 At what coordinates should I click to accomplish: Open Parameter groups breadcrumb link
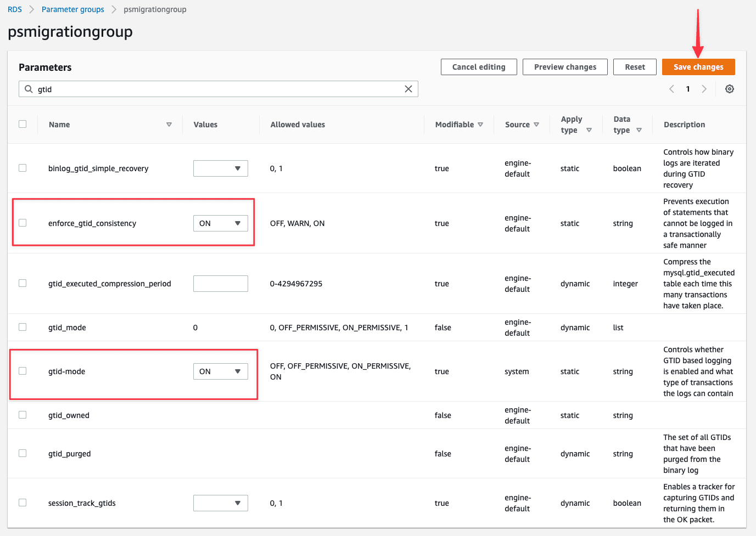[x=73, y=9]
